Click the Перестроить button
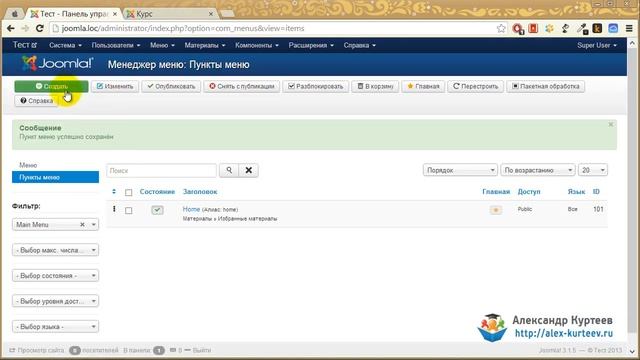Image resolution: width=640 pixels, height=360 pixels. coord(476,86)
